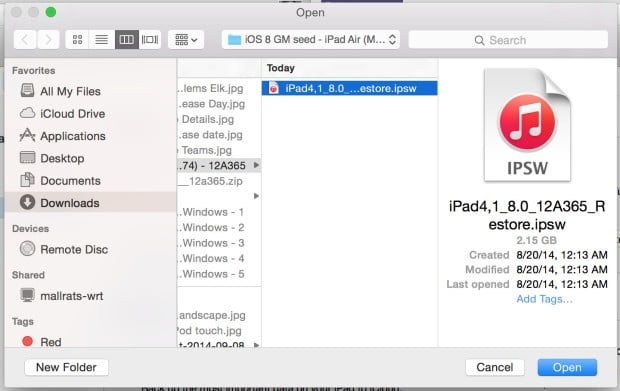The image size is (620, 391).
Task: Open Desktop in sidebar
Action: pyautogui.click(x=91, y=158)
